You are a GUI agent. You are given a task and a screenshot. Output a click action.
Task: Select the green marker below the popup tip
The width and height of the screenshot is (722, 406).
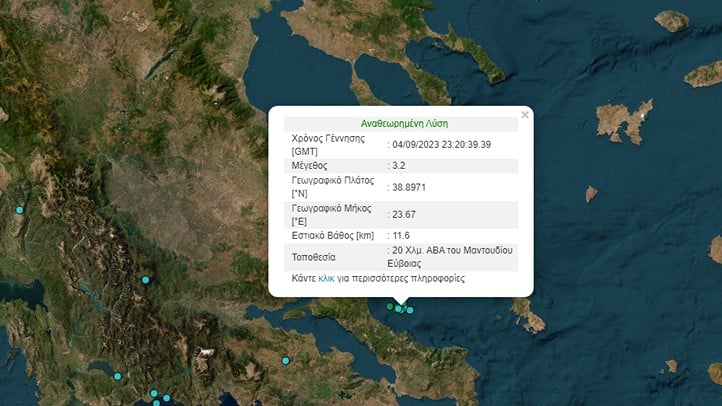390,306
